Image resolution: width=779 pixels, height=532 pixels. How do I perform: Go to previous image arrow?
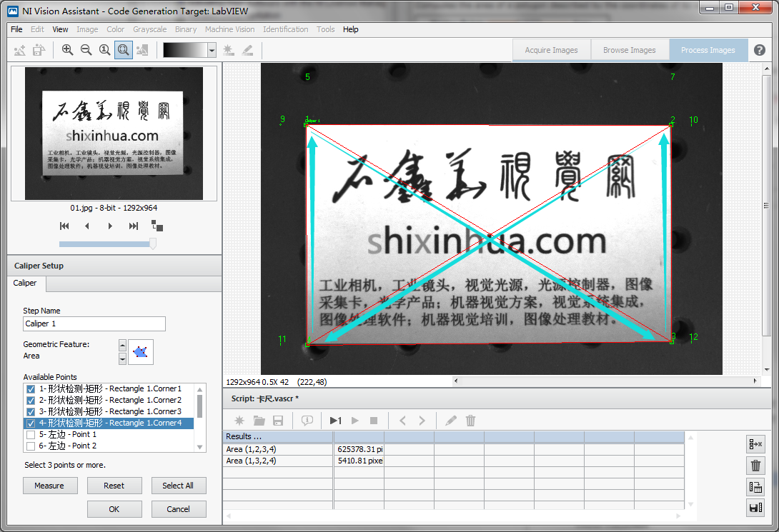87,226
